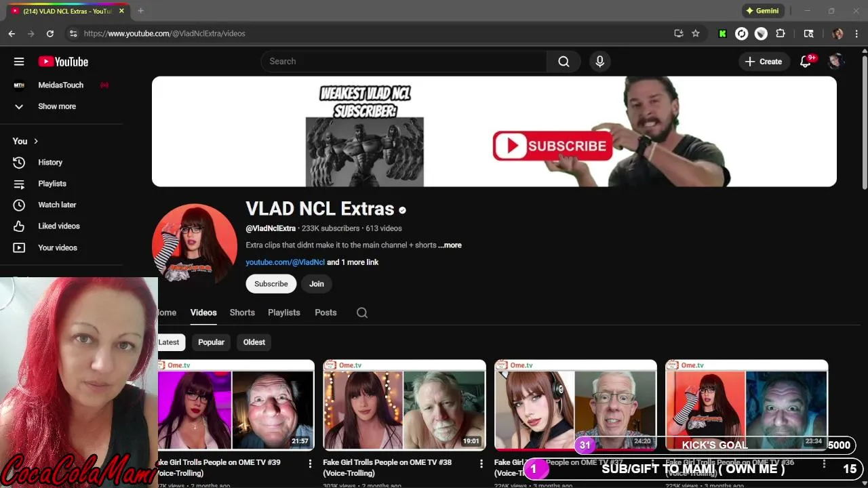Open the site information icon in address bar

73,33
